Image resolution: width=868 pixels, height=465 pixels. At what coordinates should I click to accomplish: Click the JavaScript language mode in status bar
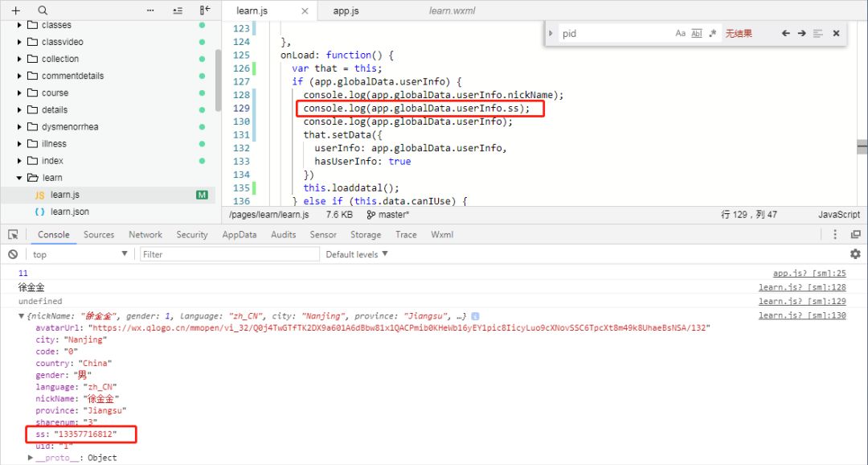click(x=839, y=215)
